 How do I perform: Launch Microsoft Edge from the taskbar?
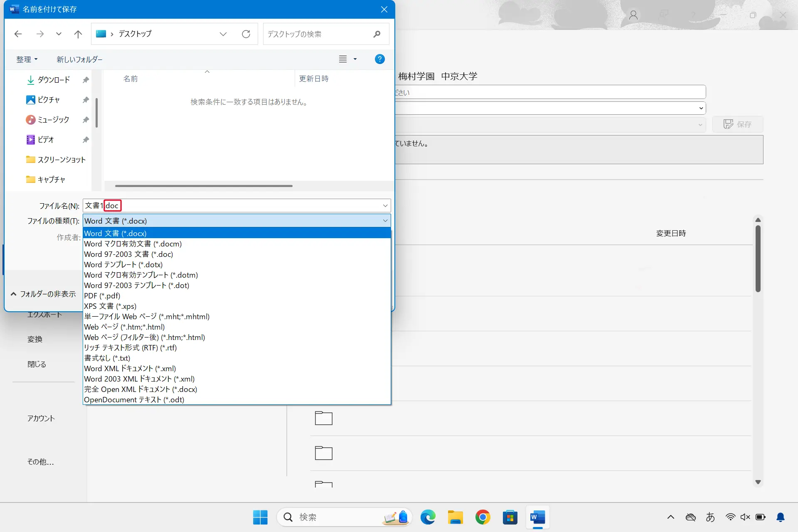pos(428,517)
